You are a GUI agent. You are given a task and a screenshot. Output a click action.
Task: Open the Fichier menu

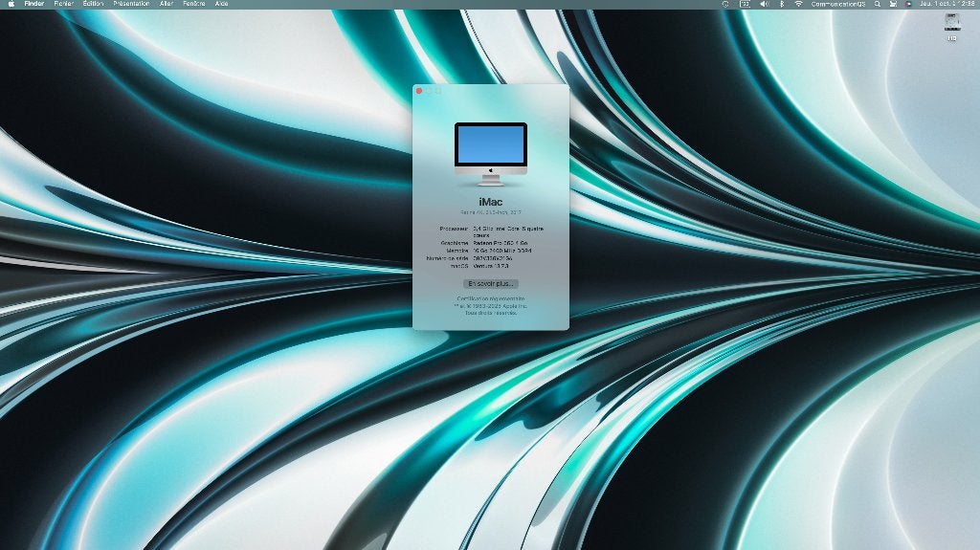[64, 4]
